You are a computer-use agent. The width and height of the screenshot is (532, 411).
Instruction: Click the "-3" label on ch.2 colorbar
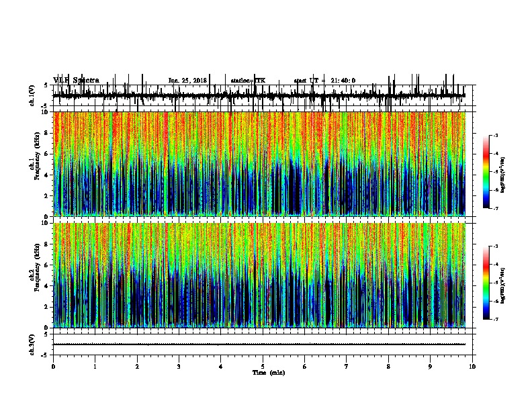tap(495, 246)
